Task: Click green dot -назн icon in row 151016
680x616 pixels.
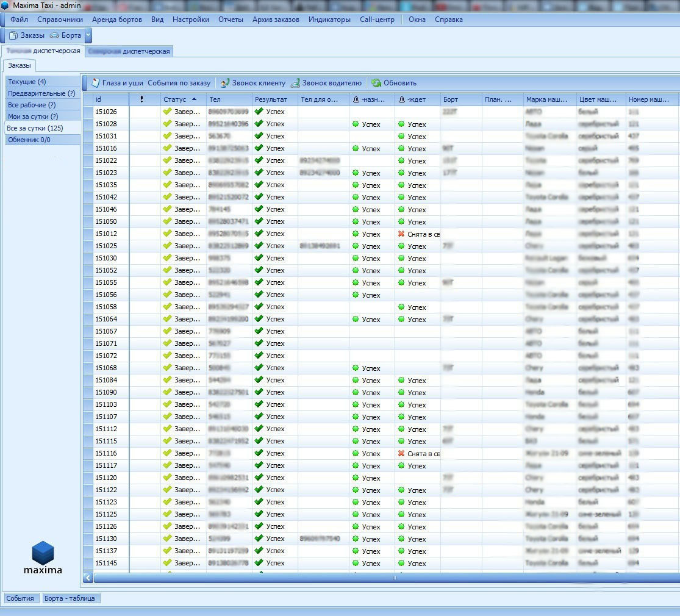Action: (x=356, y=148)
